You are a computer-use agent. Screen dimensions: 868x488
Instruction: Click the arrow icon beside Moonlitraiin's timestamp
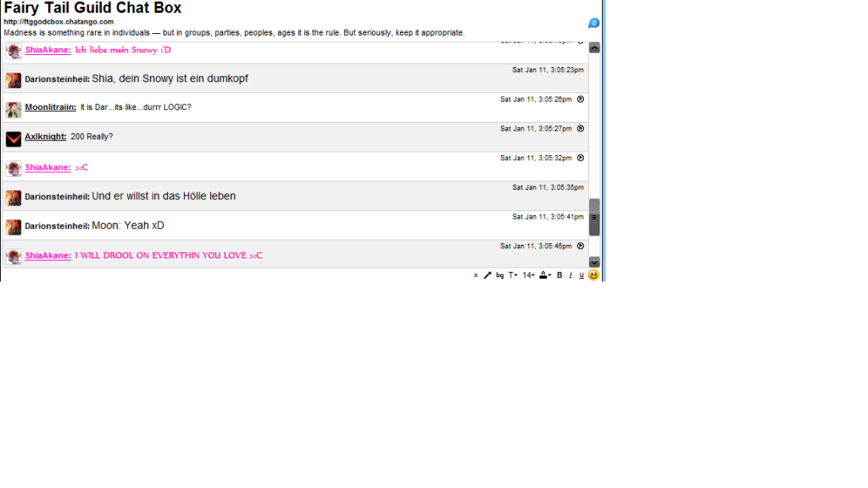click(x=581, y=99)
